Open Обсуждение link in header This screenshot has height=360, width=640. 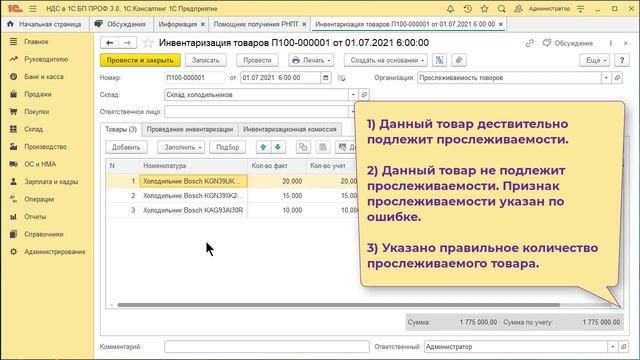(x=568, y=43)
